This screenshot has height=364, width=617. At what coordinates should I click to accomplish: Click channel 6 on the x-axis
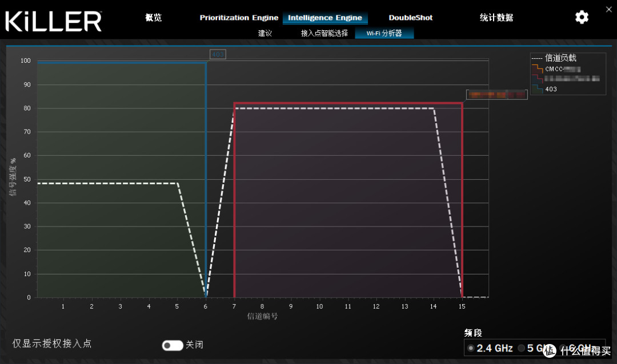[x=206, y=306]
